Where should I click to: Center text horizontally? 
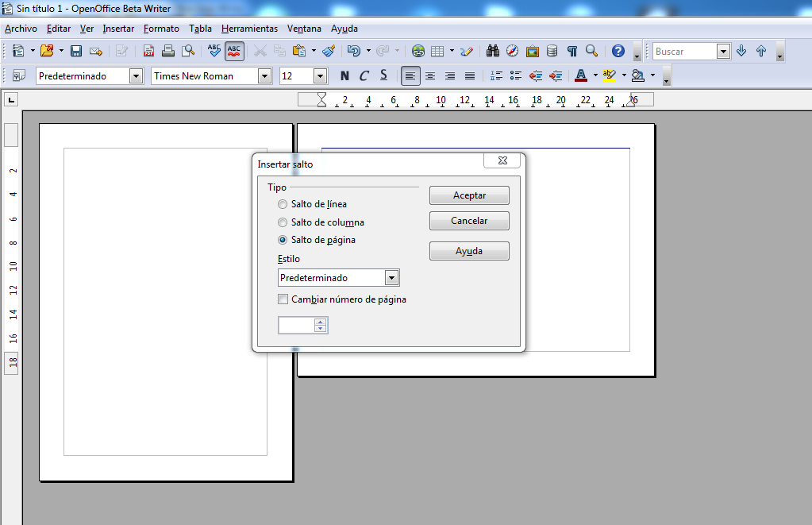click(430, 75)
